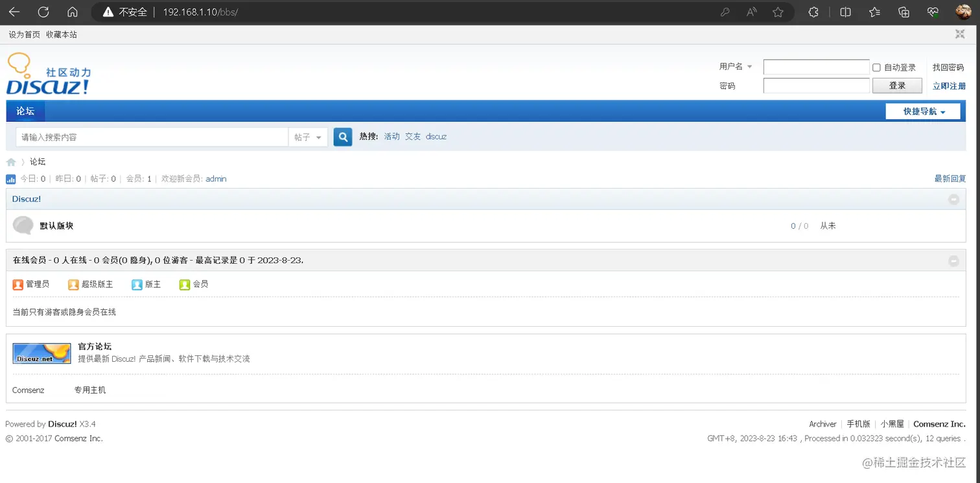Collapse the Discuz! category section
This screenshot has width=980, height=483.
pos(953,200)
